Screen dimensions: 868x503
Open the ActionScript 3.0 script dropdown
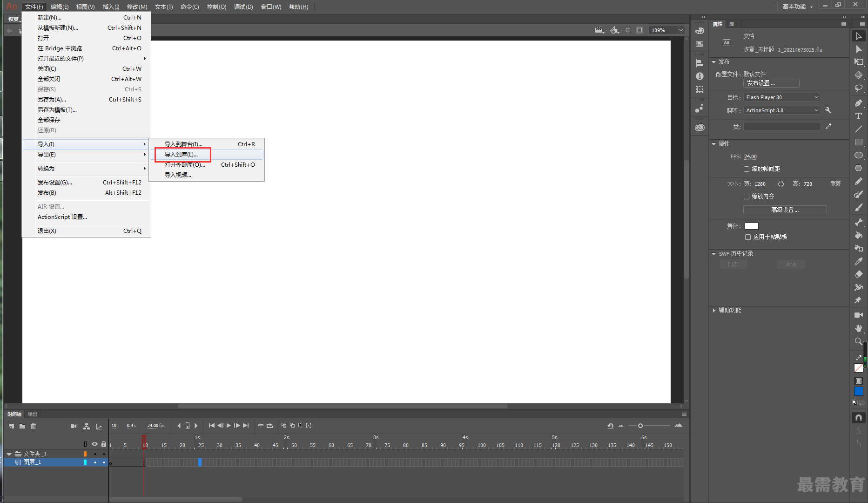click(782, 110)
